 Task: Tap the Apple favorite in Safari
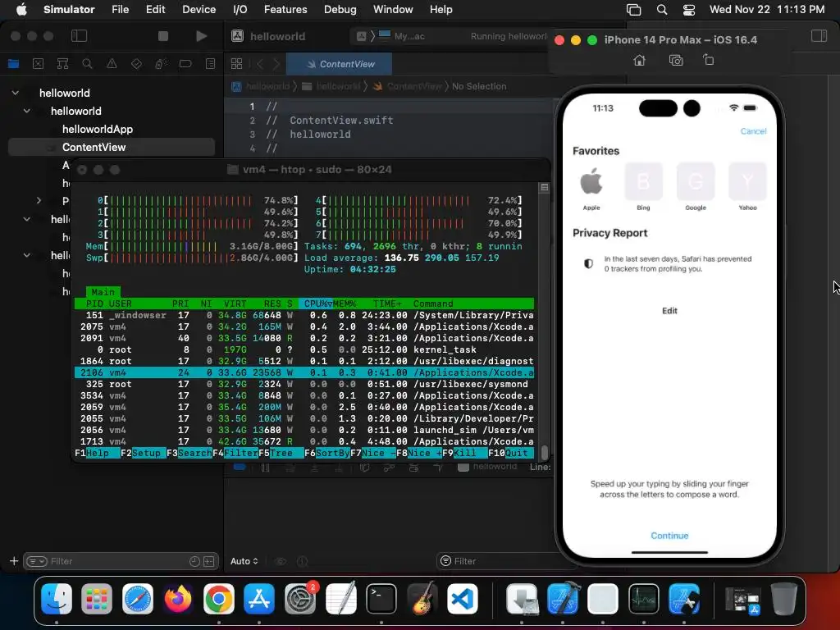pos(591,188)
